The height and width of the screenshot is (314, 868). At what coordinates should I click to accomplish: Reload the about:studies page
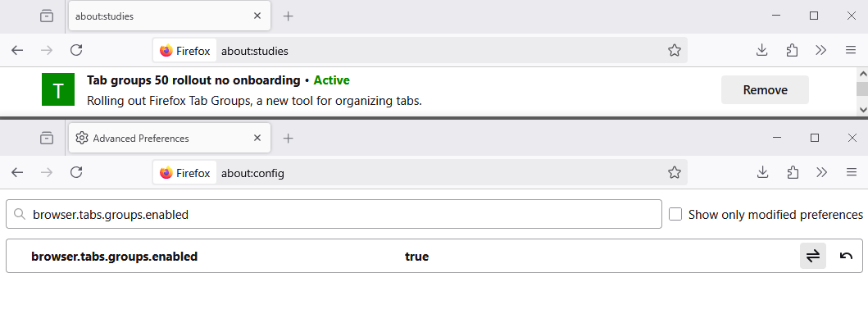[x=76, y=50]
